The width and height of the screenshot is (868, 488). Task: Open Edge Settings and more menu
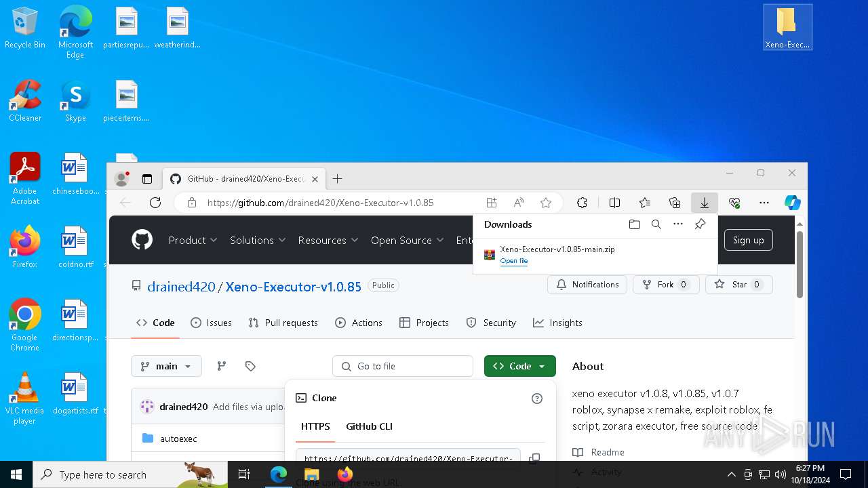tap(764, 203)
